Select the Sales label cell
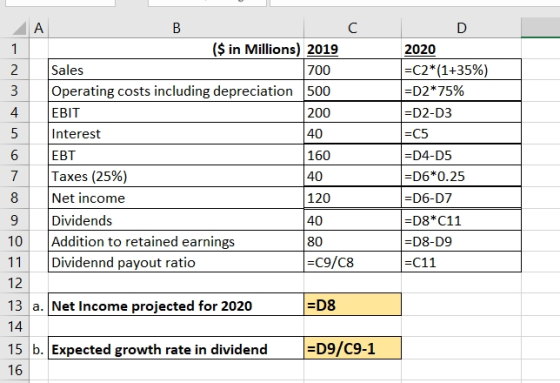Viewport: 560px width, 383px height. tap(176, 70)
